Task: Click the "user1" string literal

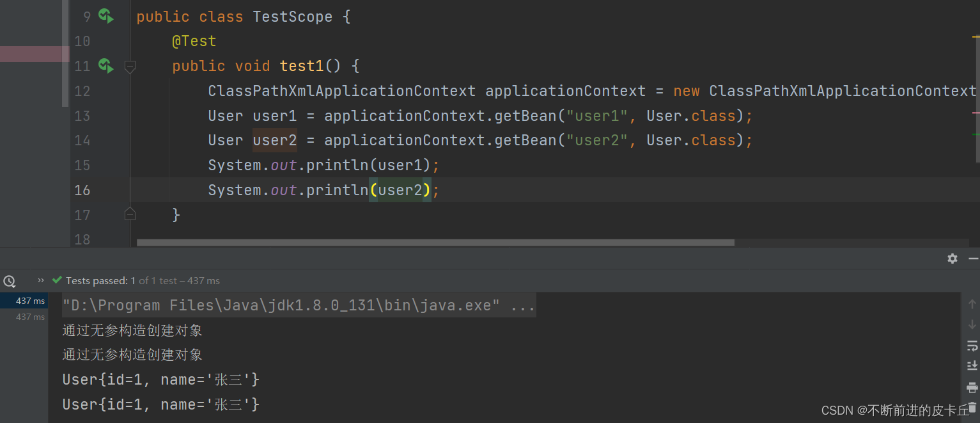Action: 597,116
